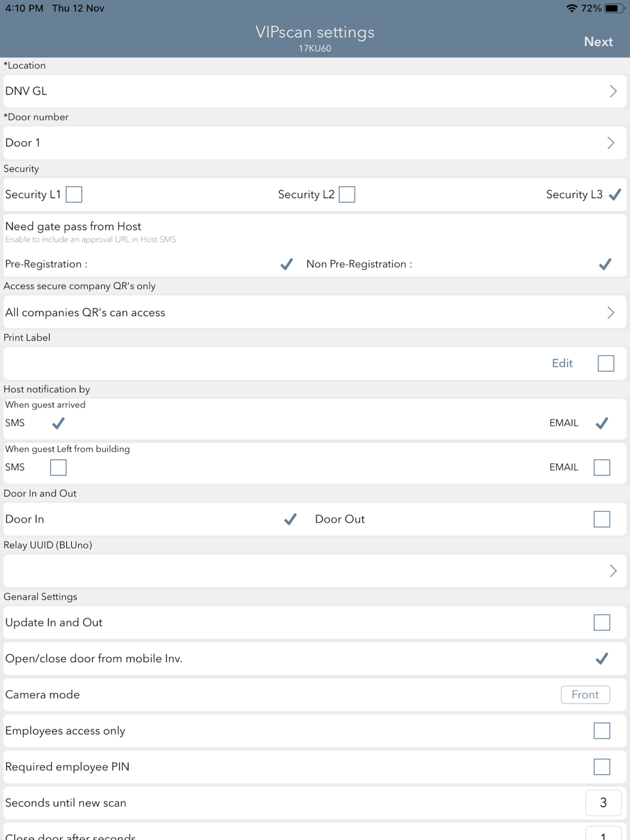
Task: Switch Camera mode using Front button
Action: [x=585, y=695]
